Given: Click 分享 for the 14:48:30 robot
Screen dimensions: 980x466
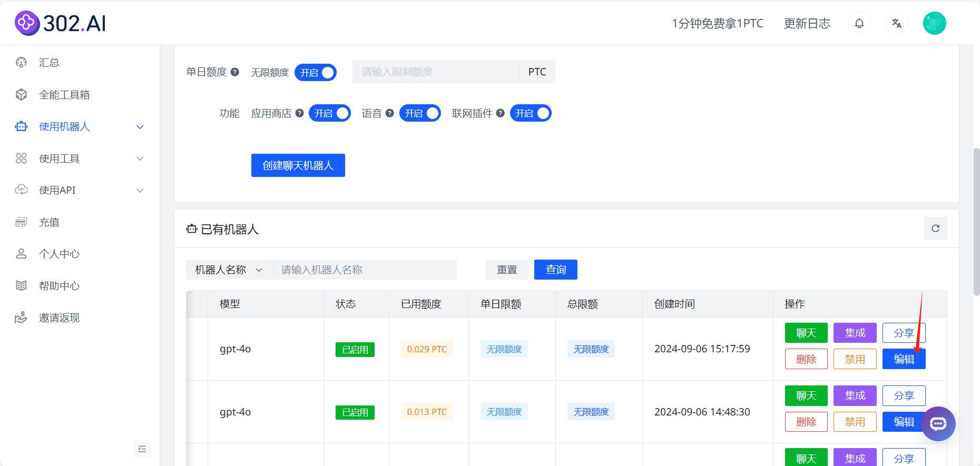Looking at the screenshot, I should [904, 395].
